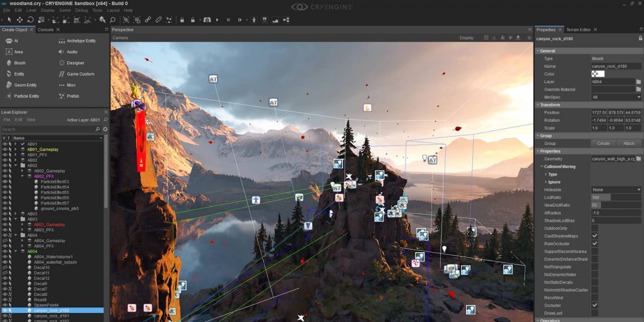Click the Attach button in Properties
This screenshot has height=322, width=644.
[629, 143]
